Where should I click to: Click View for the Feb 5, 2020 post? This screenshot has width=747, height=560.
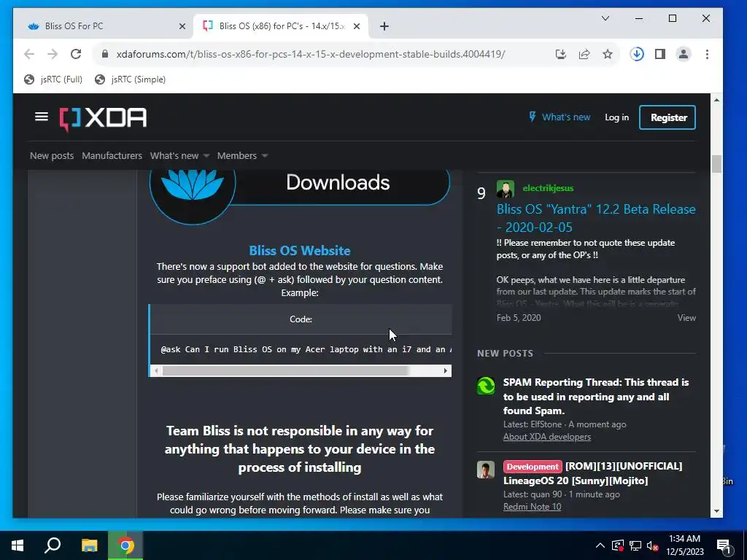pyautogui.click(x=686, y=318)
